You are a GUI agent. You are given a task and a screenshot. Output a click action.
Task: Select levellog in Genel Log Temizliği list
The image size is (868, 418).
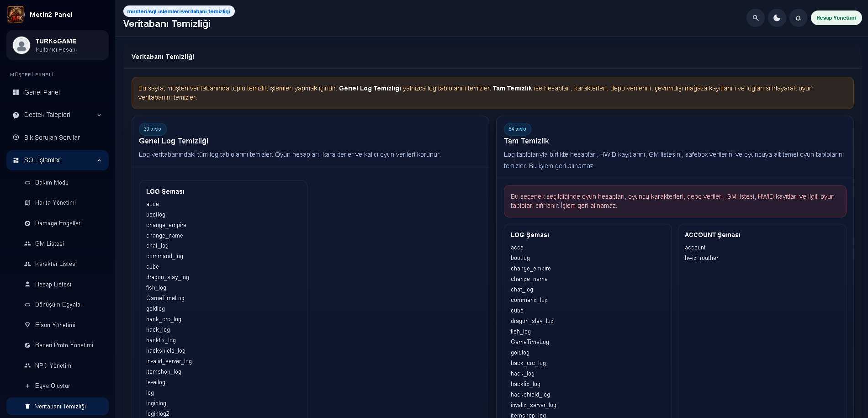click(x=156, y=382)
